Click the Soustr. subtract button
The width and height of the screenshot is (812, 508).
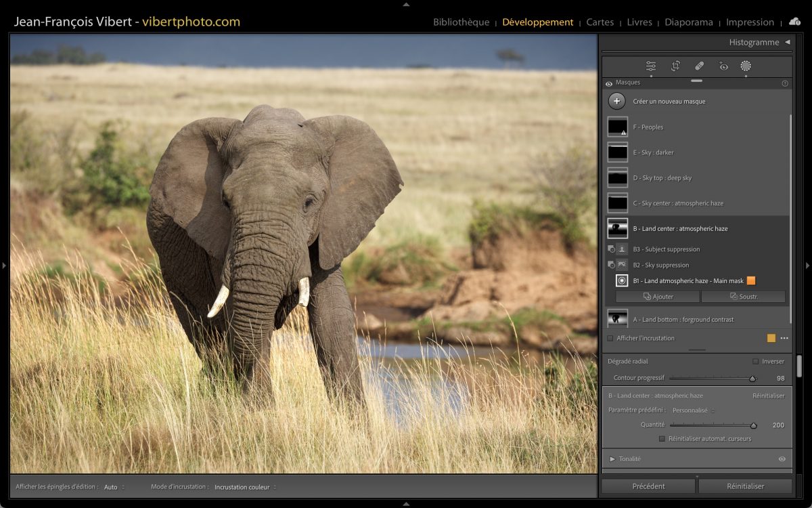click(x=743, y=297)
